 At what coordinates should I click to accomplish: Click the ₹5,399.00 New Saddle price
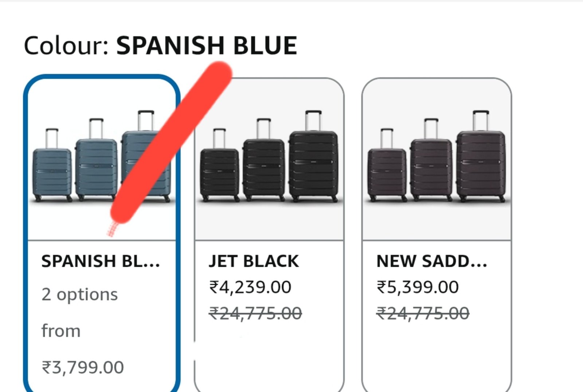(418, 287)
